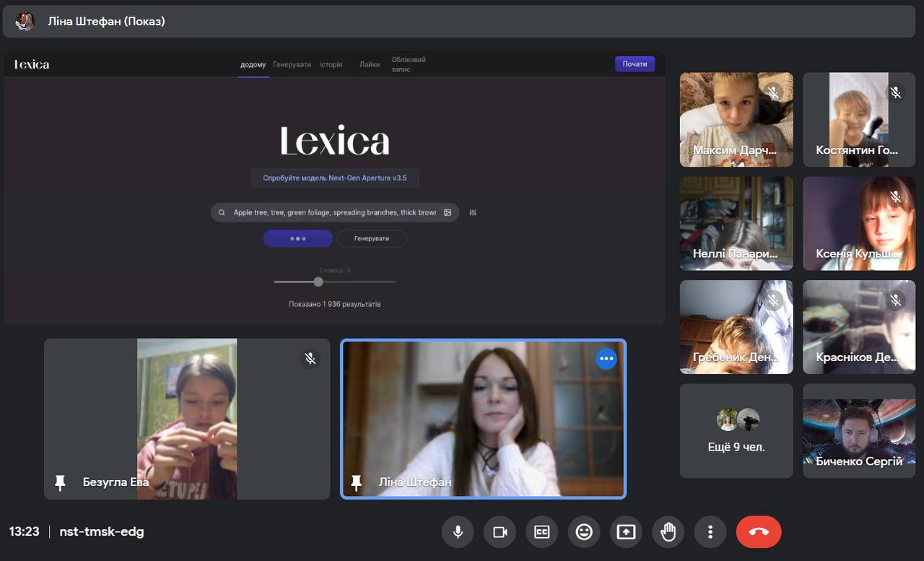The image size is (924, 561).
Task: Toggle the camera button
Action: (500, 532)
